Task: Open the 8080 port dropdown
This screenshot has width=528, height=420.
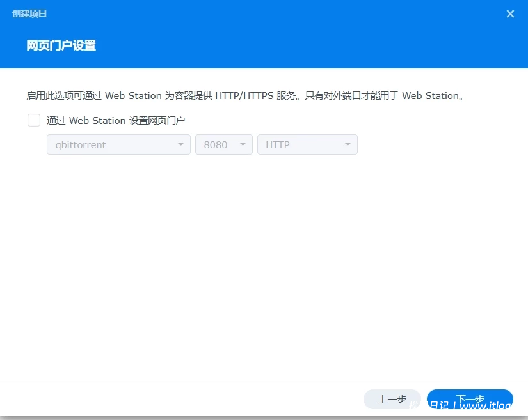Action: point(224,144)
